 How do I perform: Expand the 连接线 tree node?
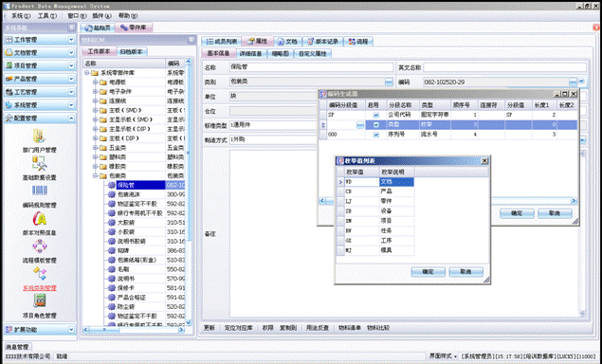point(95,100)
